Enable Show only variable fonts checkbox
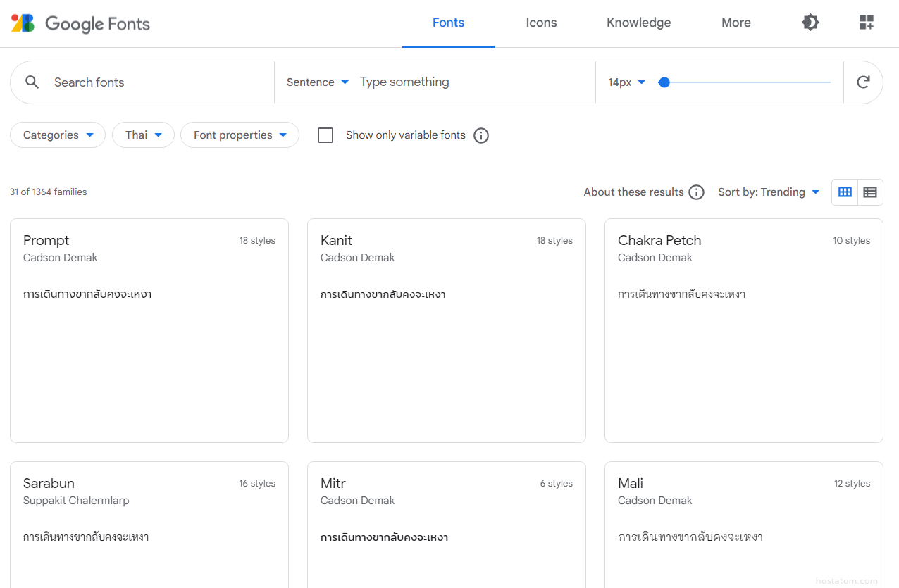Viewport: 899px width, 588px height. click(x=325, y=135)
